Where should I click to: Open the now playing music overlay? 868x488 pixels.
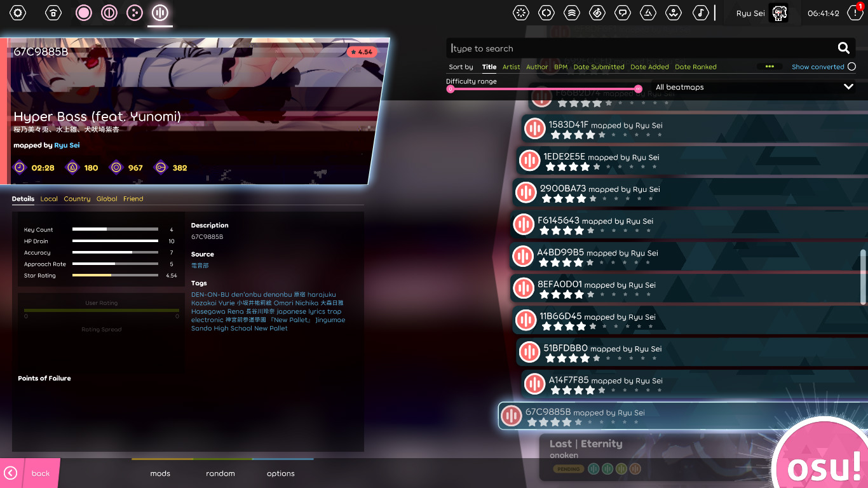[701, 13]
